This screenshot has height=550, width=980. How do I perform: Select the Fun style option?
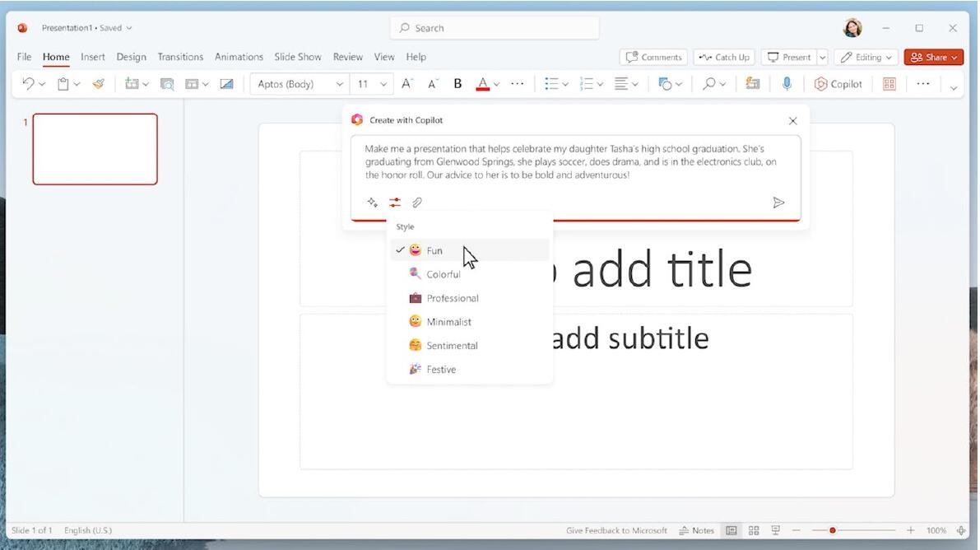tap(470, 250)
